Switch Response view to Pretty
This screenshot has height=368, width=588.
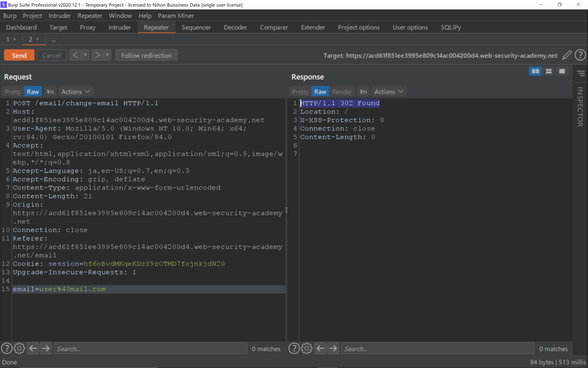click(x=300, y=92)
